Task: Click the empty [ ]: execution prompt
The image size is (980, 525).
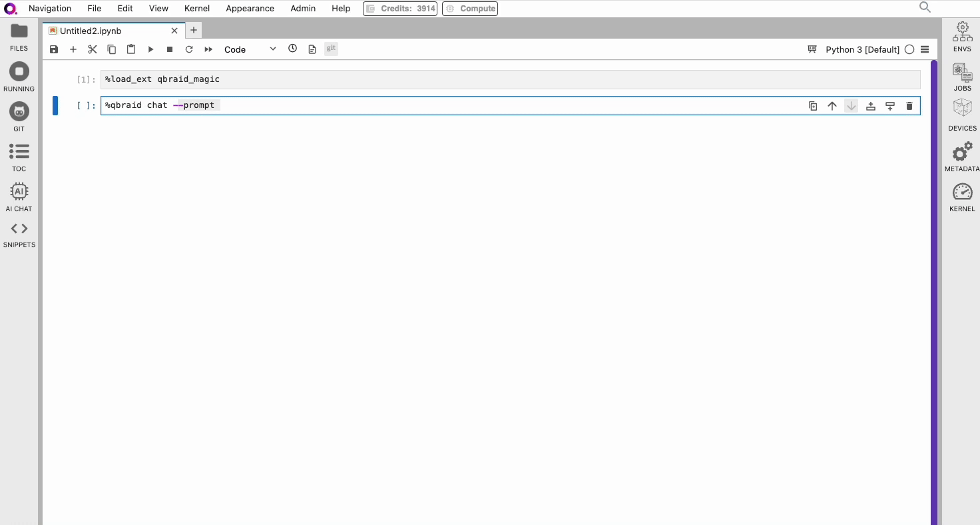Action: pyautogui.click(x=86, y=105)
